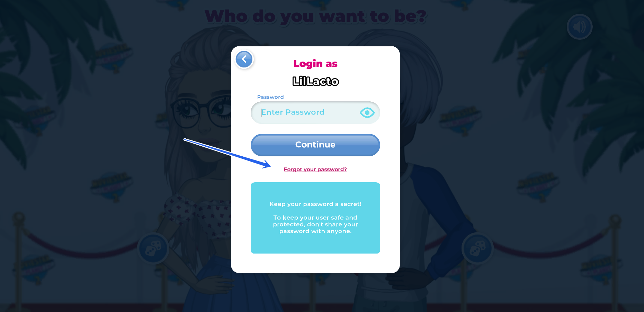Click the LilLacto username text
Image resolution: width=644 pixels, height=312 pixels.
(x=315, y=81)
